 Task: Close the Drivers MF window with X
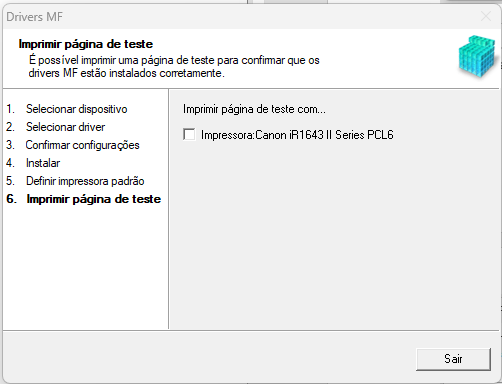(486, 16)
